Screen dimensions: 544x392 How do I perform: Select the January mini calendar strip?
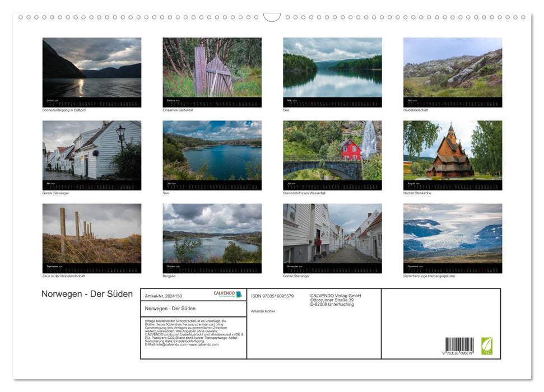[91, 102]
